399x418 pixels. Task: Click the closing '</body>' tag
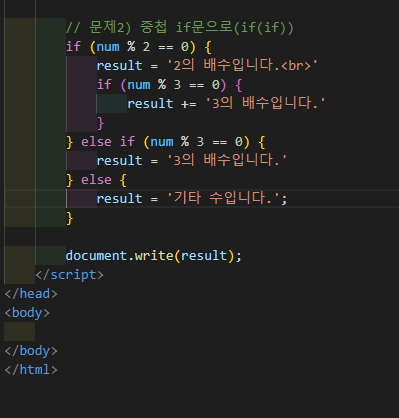(x=31, y=351)
